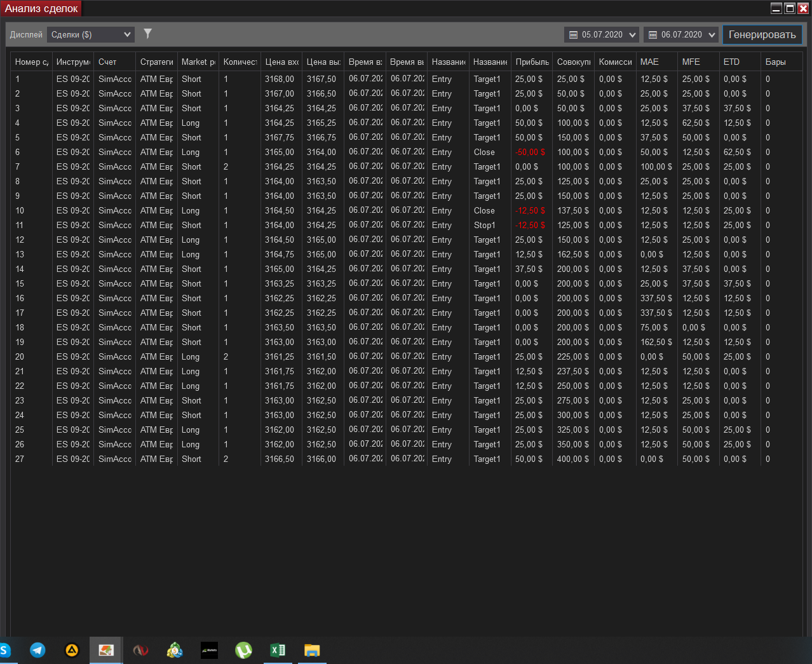Open the black Markets taskbar icon
The height and width of the screenshot is (664, 812).
[209, 650]
